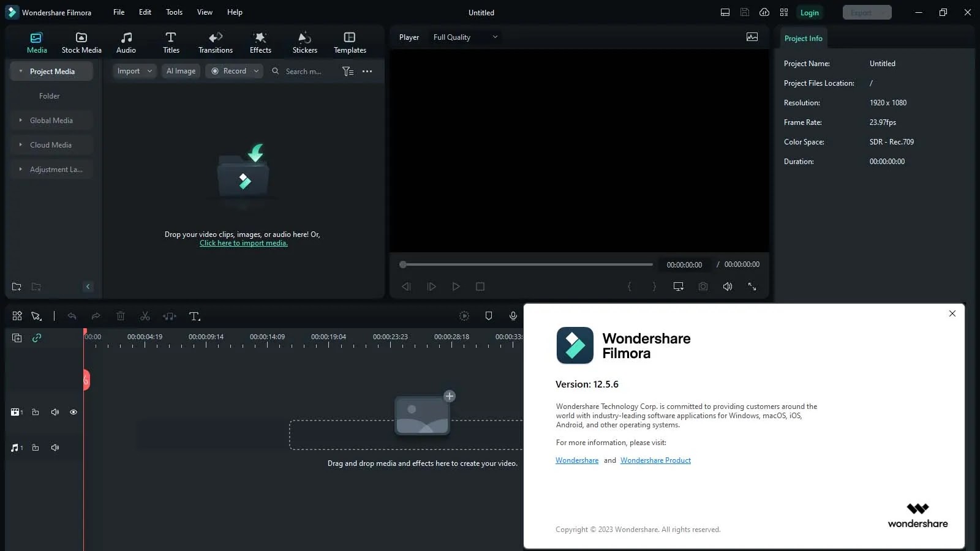Click the timeline redo arrow
The width and height of the screenshot is (980, 551).
point(96,316)
